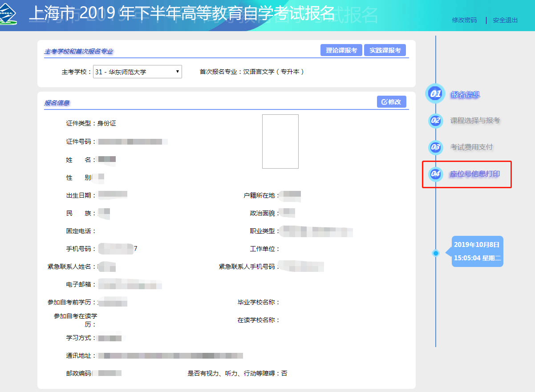This screenshot has width=535, height=392.
Task: Select the step 02 circle icon
Action: point(435,121)
